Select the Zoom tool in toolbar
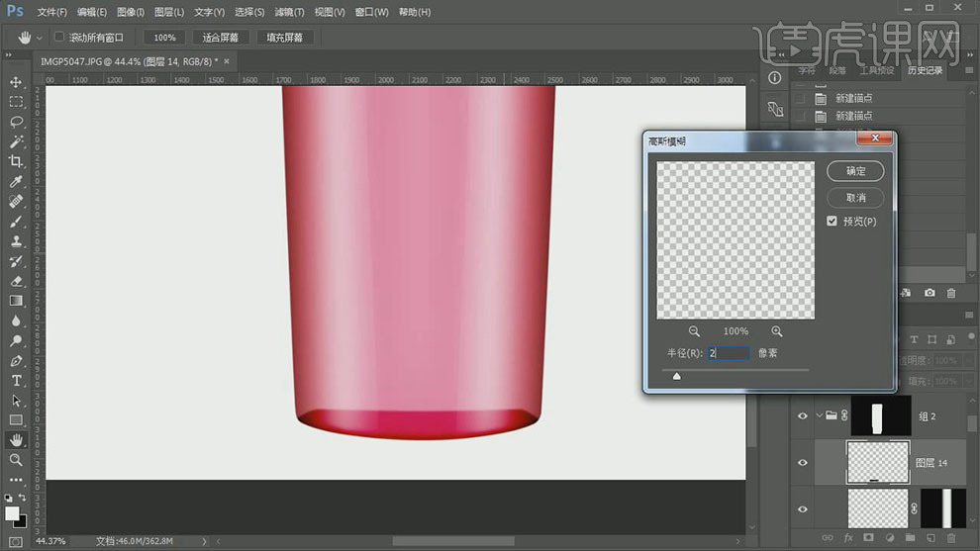 point(16,460)
